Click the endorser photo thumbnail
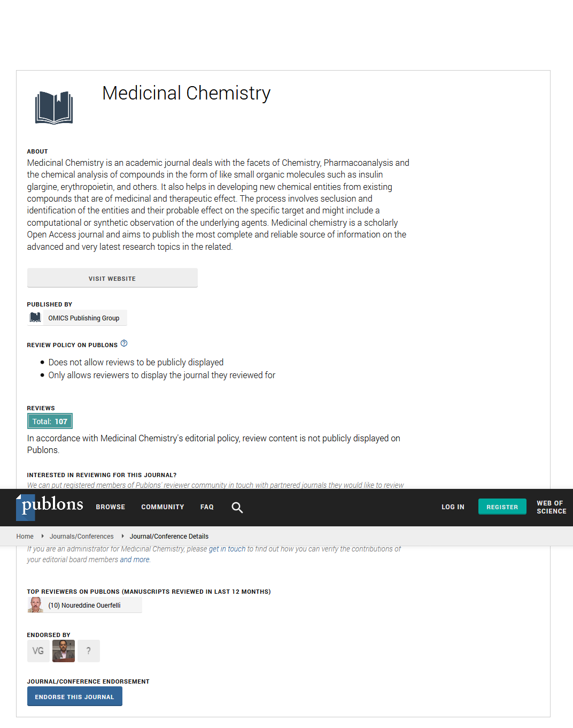This screenshot has height=728, width=573. (64, 651)
